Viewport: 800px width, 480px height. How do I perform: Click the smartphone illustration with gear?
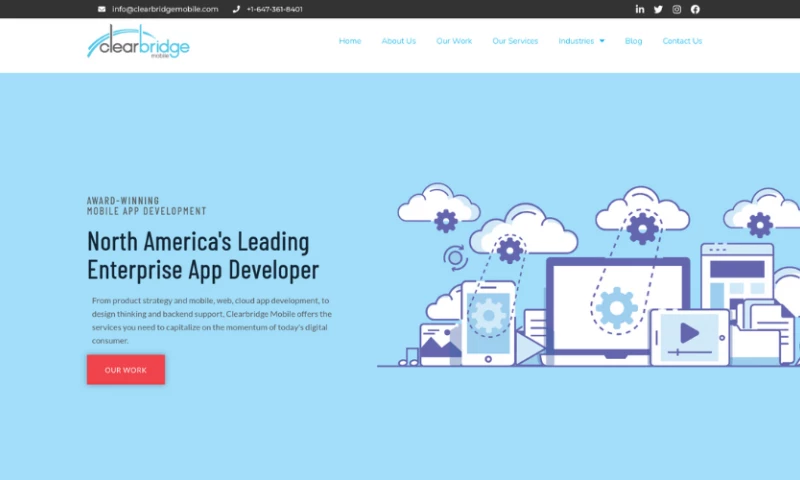[x=488, y=322]
